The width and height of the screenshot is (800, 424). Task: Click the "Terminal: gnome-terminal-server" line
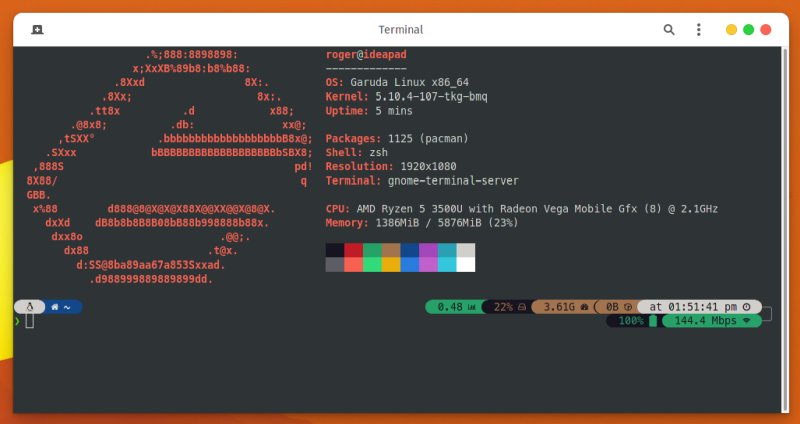[x=422, y=181]
